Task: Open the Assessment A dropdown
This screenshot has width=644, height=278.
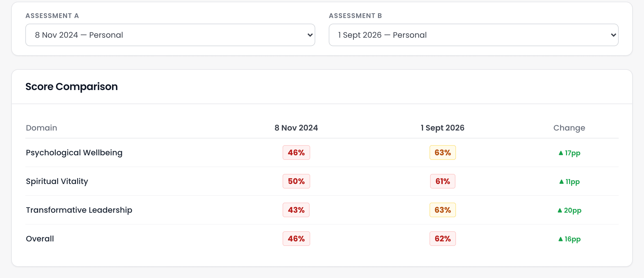Action: click(x=170, y=35)
